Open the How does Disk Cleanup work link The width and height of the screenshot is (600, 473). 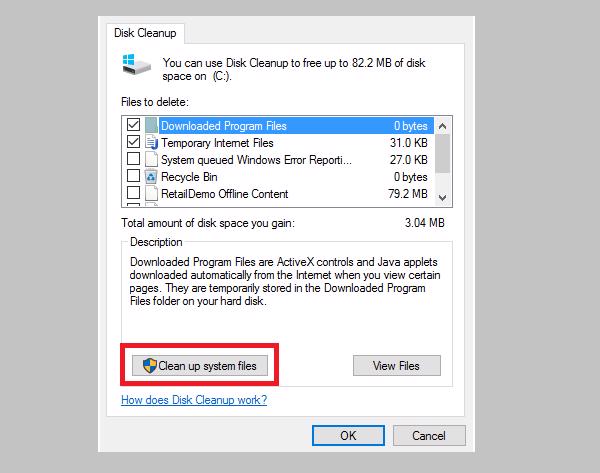(194, 401)
